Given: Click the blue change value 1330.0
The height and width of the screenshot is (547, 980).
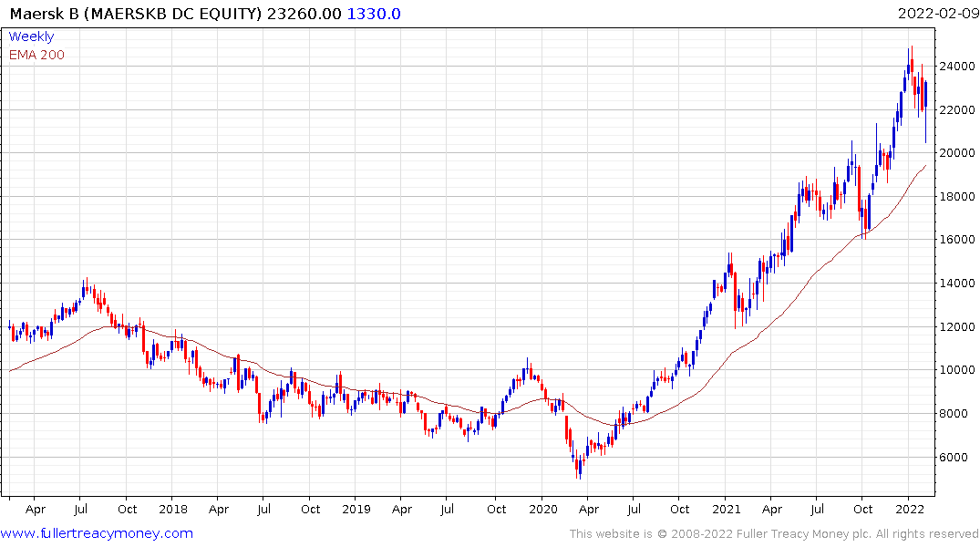Looking at the screenshot, I should coord(374,14).
